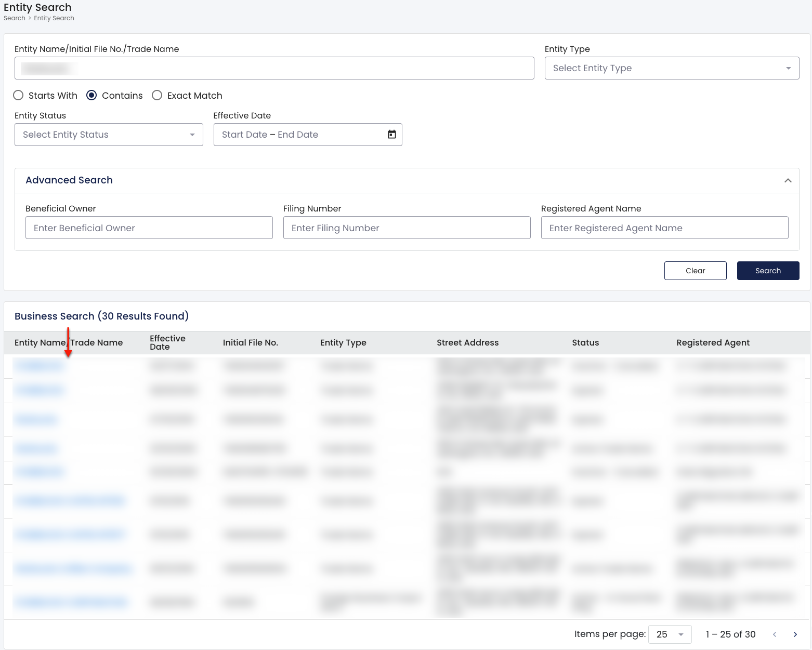Click the 1 – 25 of 30 range label
812x650 pixels.
coord(731,634)
